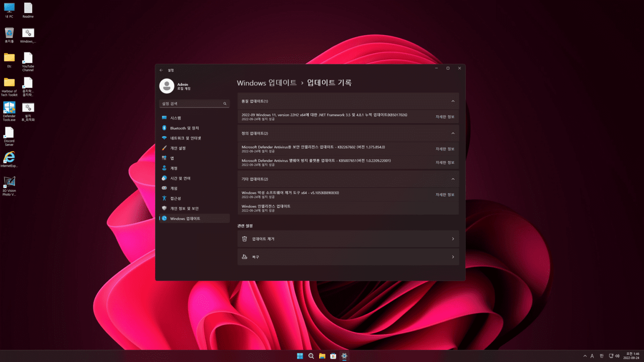This screenshot has height=362, width=644.
Task: Open Bluetooth 및 장치 settings
Action: pos(195,128)
